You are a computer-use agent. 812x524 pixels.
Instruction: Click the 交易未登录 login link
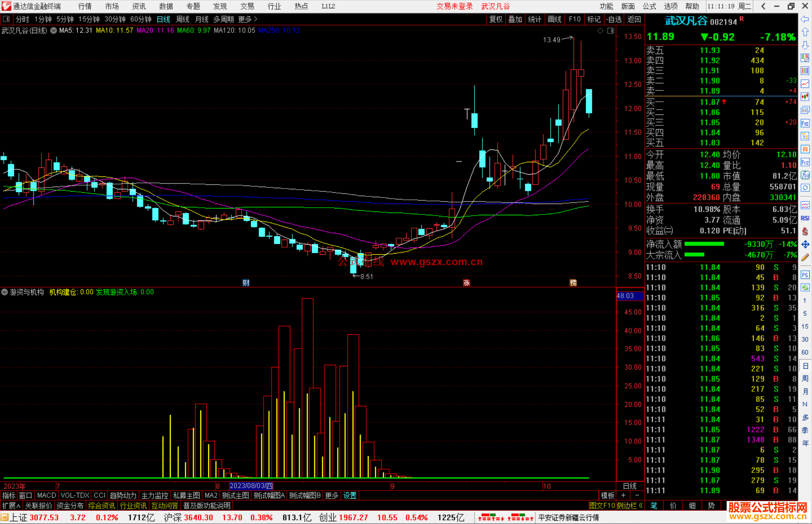pyautogui.click(x=454, y=6)
